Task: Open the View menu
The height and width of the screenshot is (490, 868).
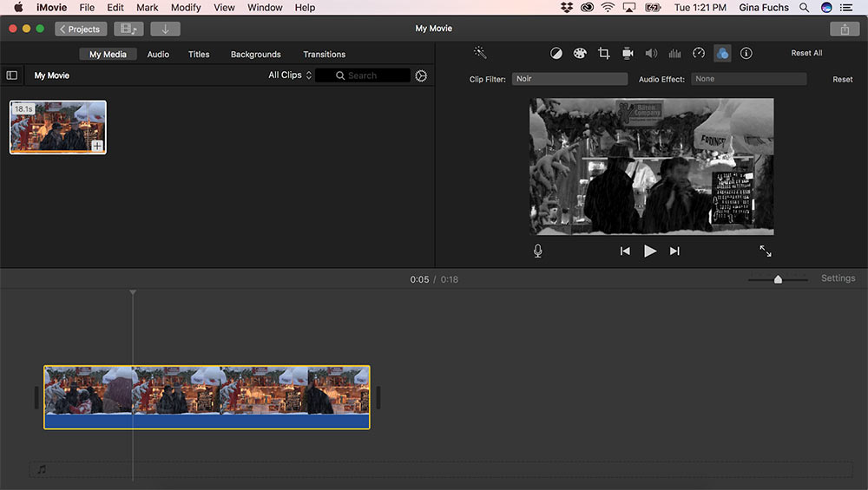Action: coord(224,8)
